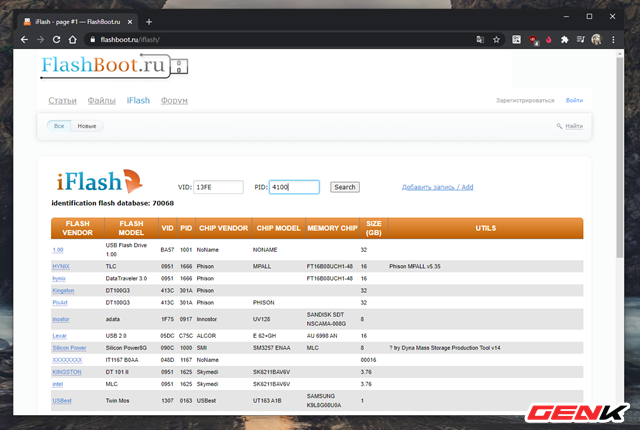Open the browser home page
This screenshot has width=640, height=430.
[73, 40]
